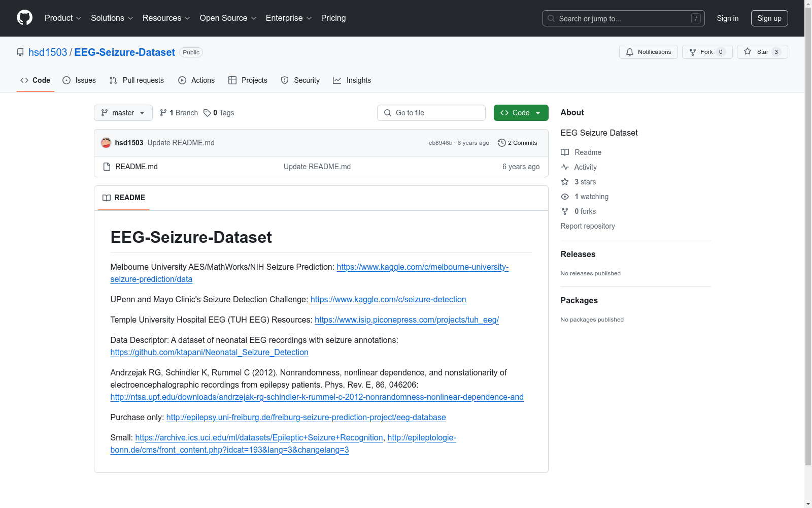The width and height of the screenshot is (812, 508).
Task: Click hsd1503 avatar in commit row
Action: pos(106,143)
